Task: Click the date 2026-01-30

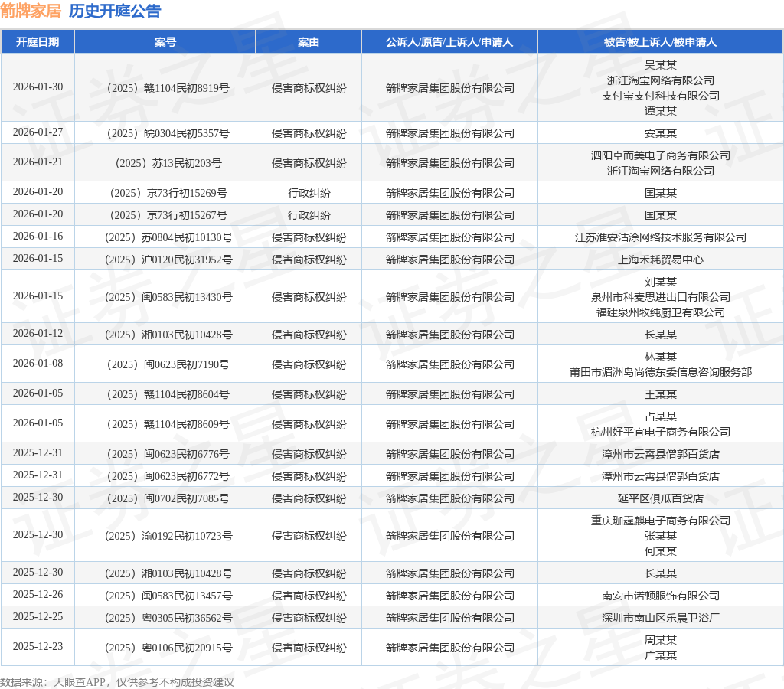Action: coord(38,87)
